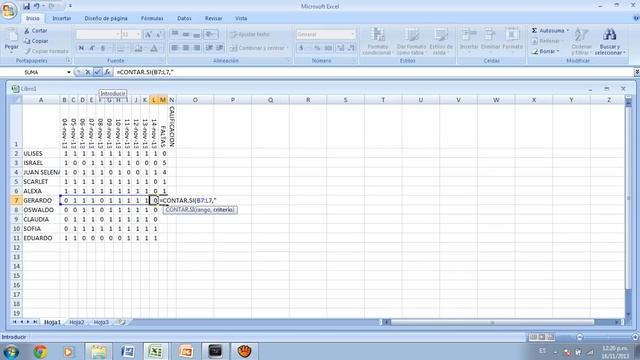Increase indent icon

click(220, 48)
